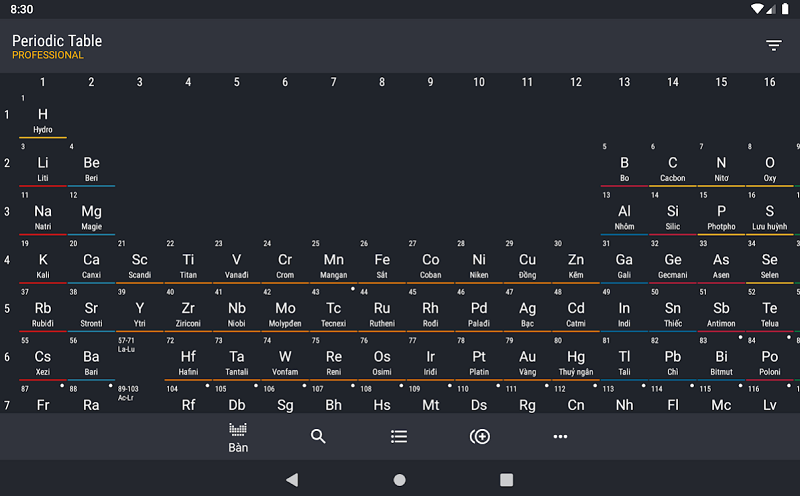Select the Silic (Si) element
800x496 pixels.
tap(672, 213)
